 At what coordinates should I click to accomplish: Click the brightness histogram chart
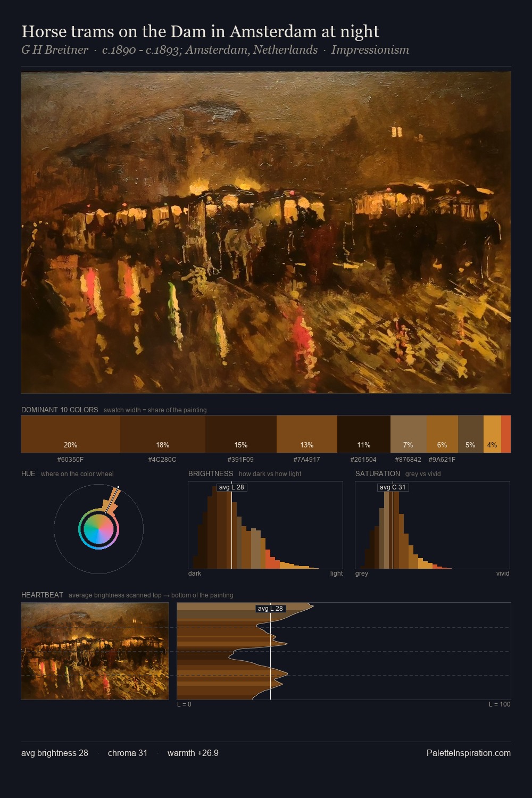(x=265, y=525)
